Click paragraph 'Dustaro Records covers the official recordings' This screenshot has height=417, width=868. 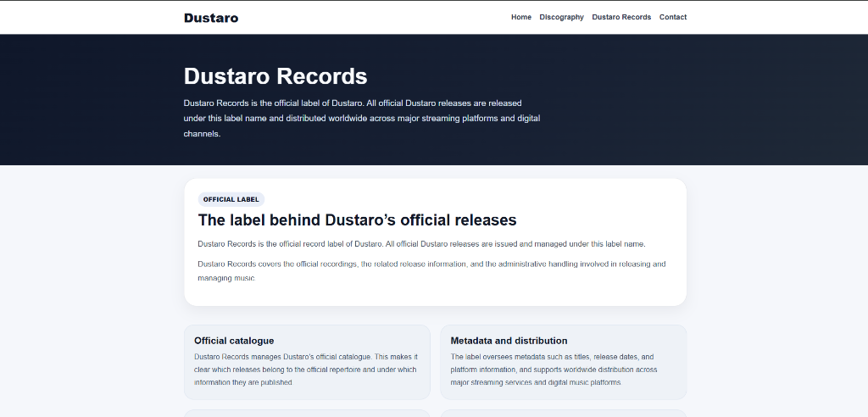click(x=431, y=271)
